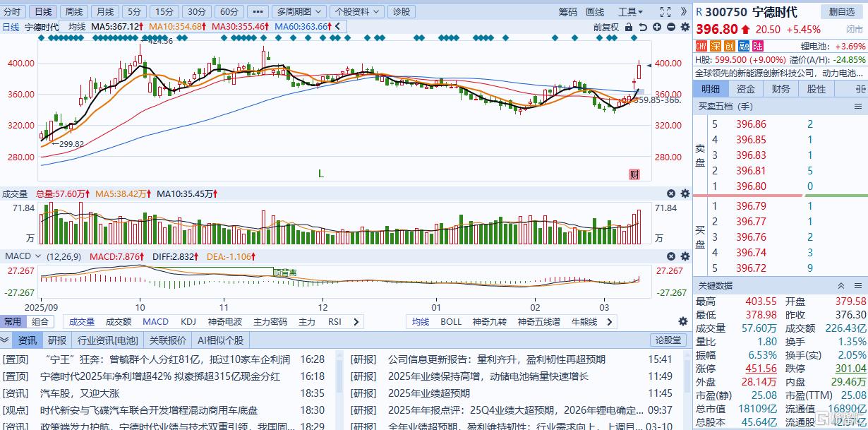Screen dimensions: 868x430
Task: Open the side-panel layout icon next to 股性
Action: (860, 89)
